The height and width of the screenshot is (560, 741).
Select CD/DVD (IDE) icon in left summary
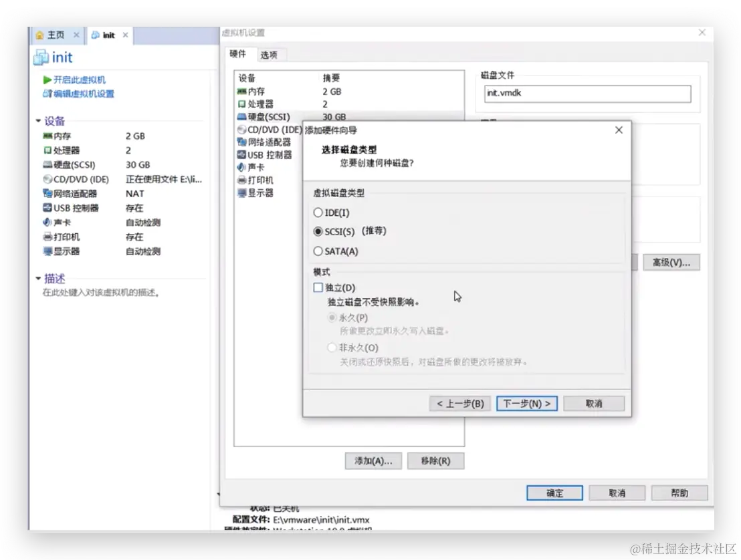pyautogui.click(x=47, y=179)
